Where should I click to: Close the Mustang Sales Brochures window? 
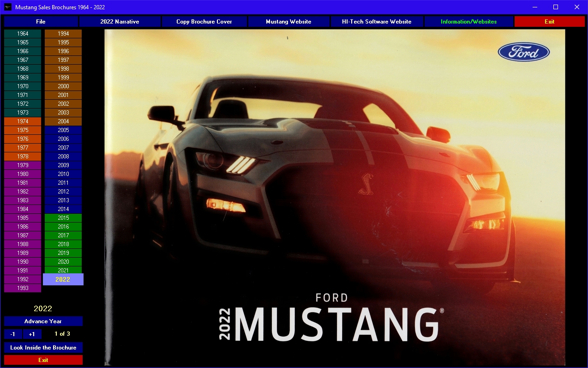577,7
